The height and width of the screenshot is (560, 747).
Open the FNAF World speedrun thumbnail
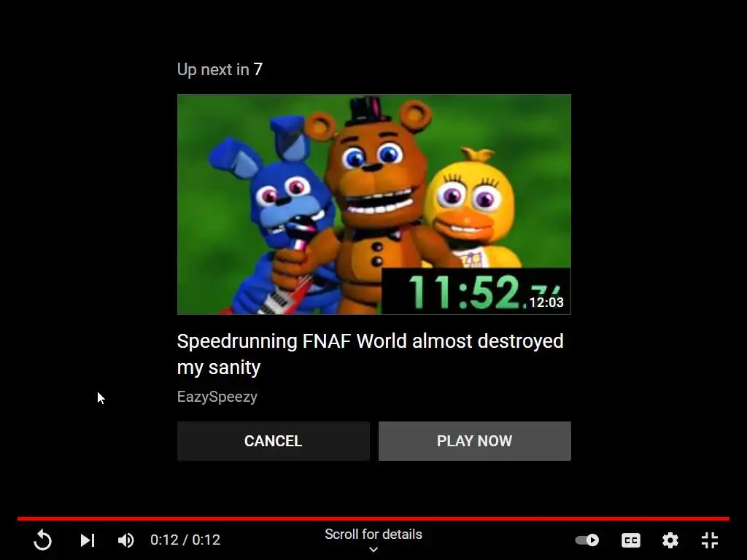click(374, 204)
